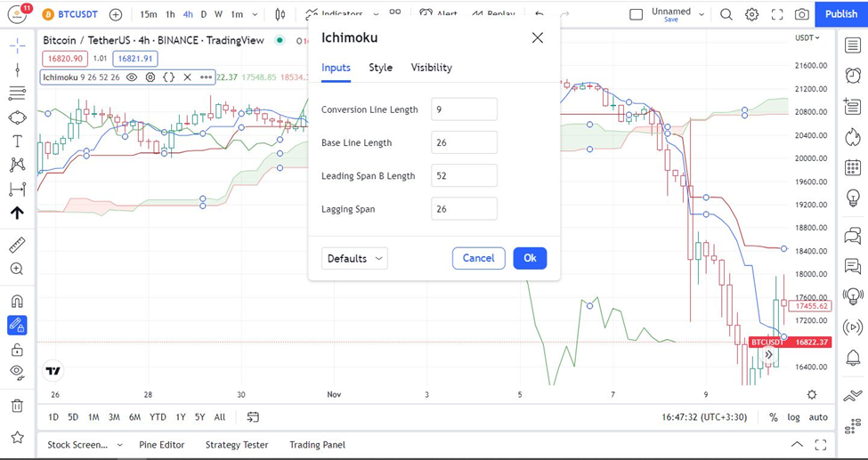Select the zoom in tool
868x460 pixels.
point(17,269)
